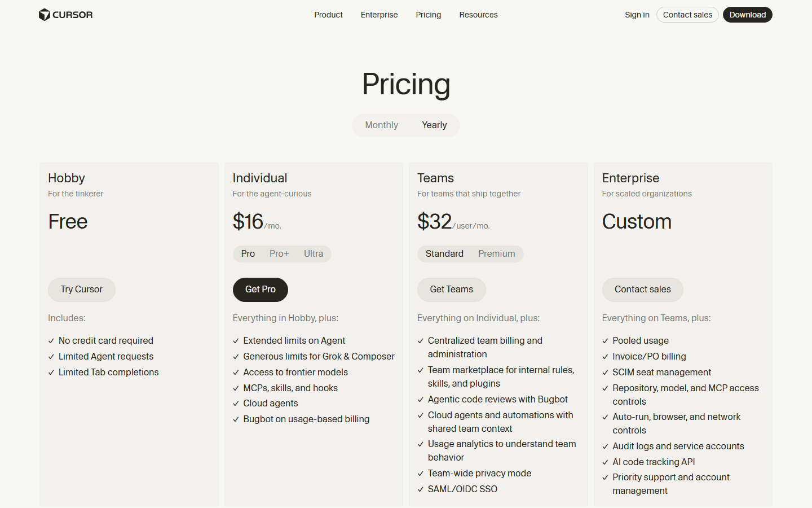812x508 pixels.
Task: Select the Ultra plan tier
Action: pyautogui.click(x=314, y=254)
